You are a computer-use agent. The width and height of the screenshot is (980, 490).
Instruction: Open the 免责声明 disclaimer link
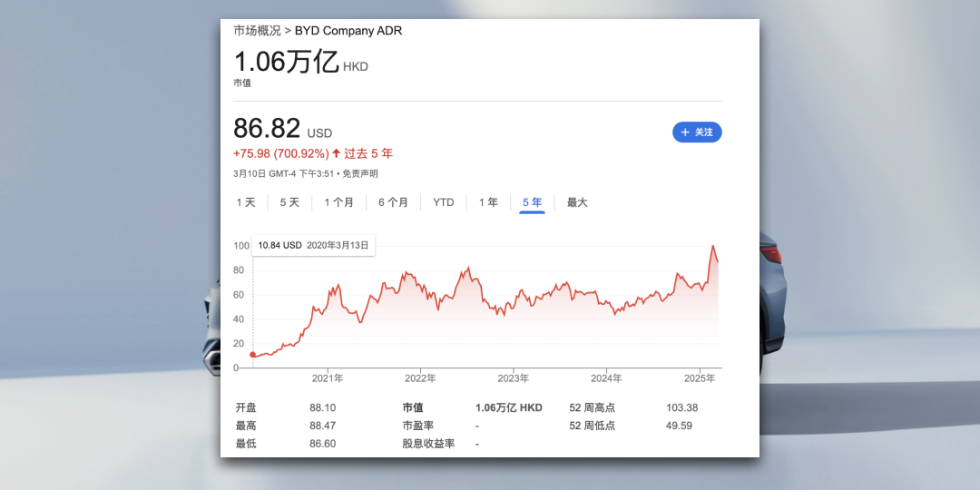coord(360,173)
